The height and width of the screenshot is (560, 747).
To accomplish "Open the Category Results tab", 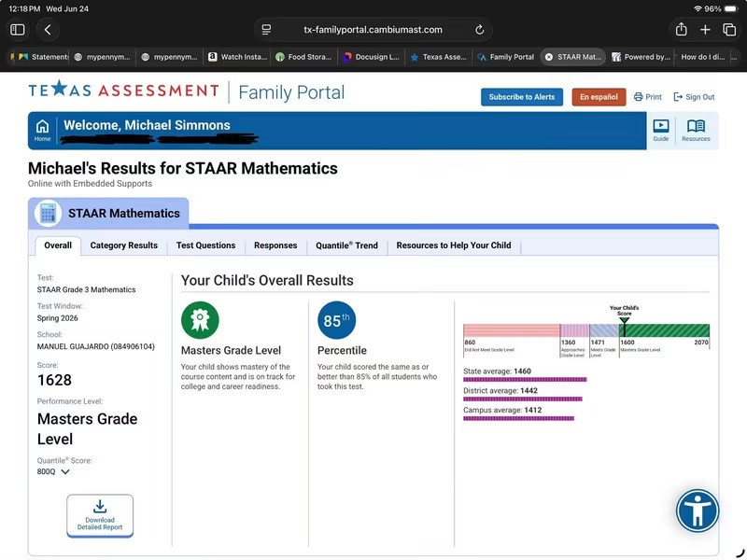I will point(124,245).
